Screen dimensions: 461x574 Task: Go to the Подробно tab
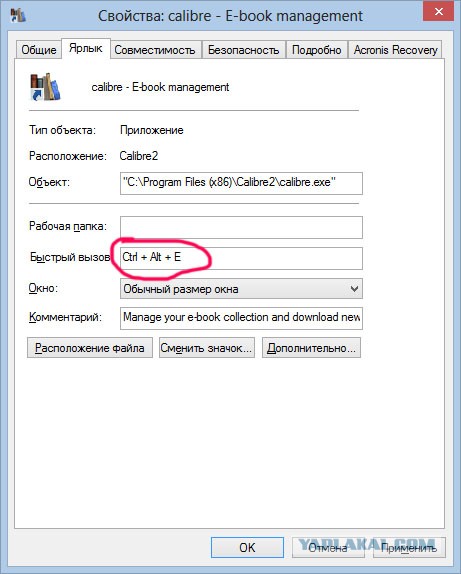pos(316,49)
